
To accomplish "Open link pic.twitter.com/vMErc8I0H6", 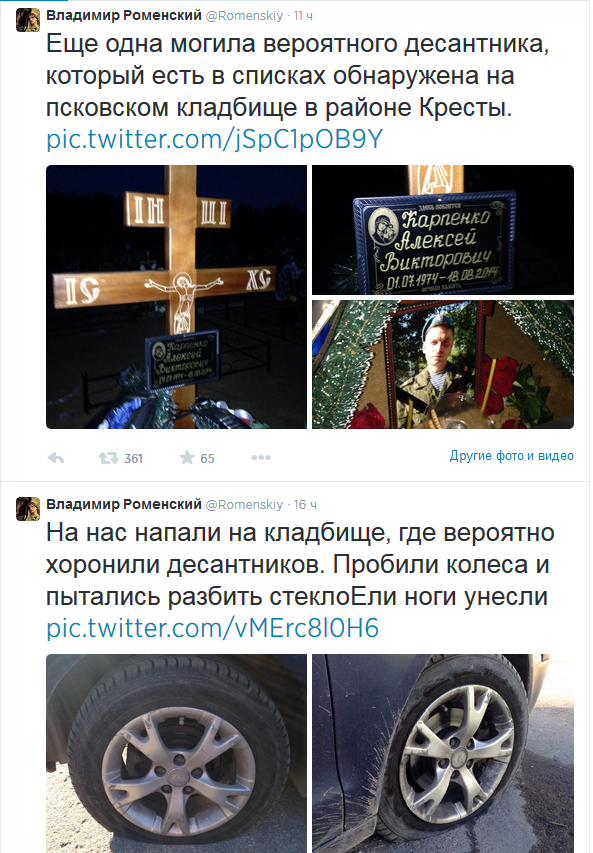I will point(213,628).
